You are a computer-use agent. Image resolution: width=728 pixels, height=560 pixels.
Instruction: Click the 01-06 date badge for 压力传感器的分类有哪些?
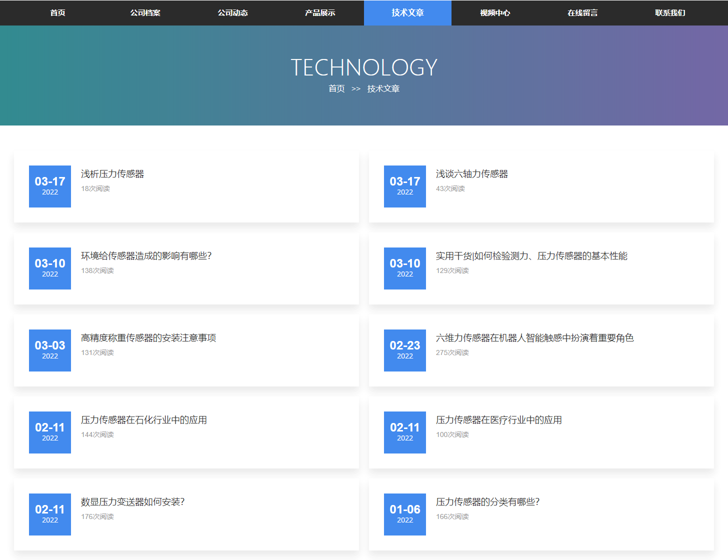[405, 514]
